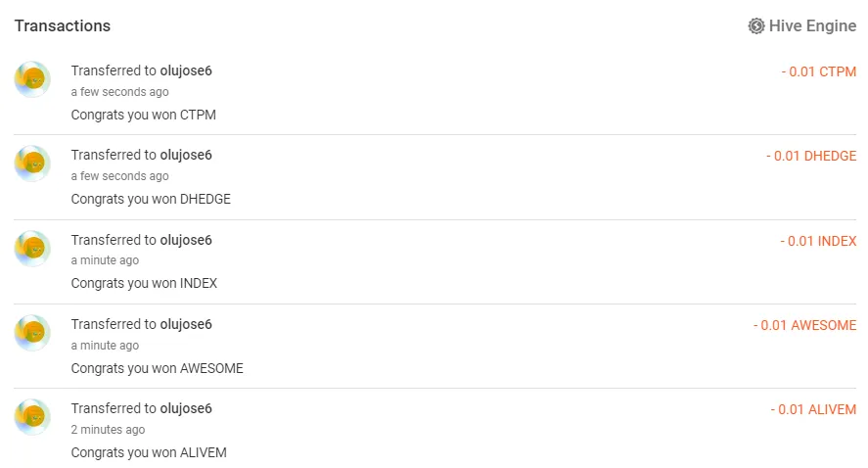The image size is (868, 468).
Task: Click the avatar beside the AWESOME transfer
Action: coord(32,333)
